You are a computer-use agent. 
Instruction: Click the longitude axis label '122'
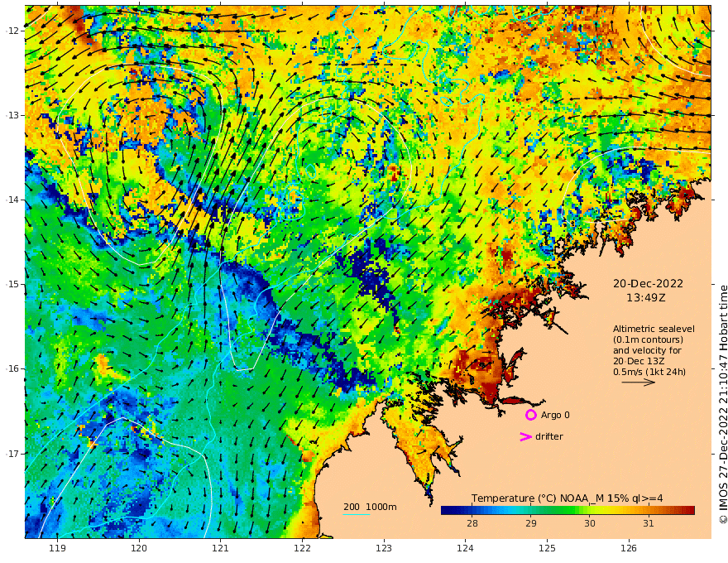(302, 549)
